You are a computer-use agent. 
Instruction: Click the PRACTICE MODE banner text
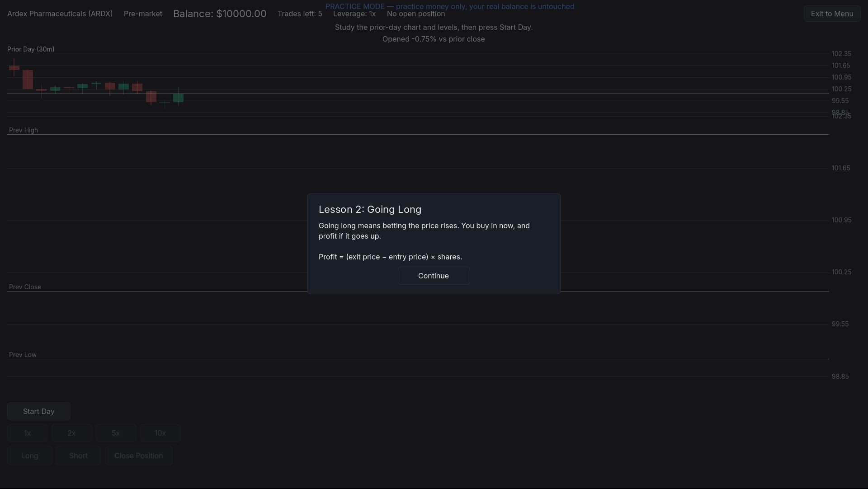450,6
